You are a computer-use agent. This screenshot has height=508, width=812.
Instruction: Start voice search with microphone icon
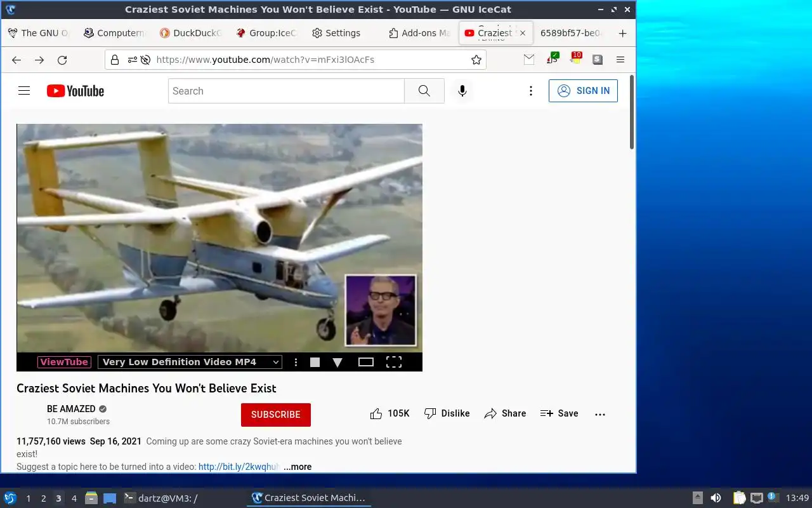click(462, 91)
